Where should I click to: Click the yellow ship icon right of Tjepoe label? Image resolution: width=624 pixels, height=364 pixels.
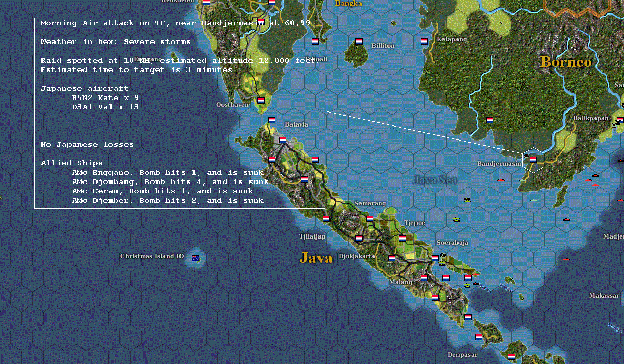(x=456, y=219)
